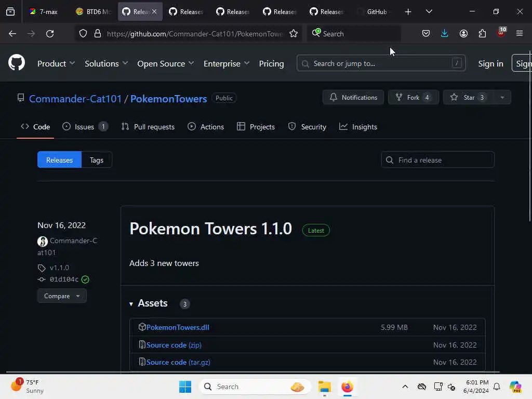532x399 pixels.
Task: Switch to the BTD6 browser tab
Action: [x=93, y=11]
